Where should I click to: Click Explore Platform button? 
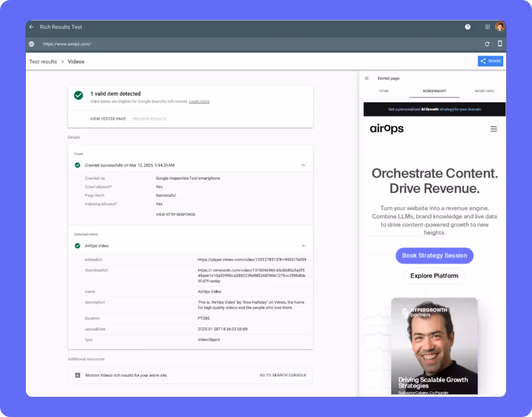click(x=434, y=276)
